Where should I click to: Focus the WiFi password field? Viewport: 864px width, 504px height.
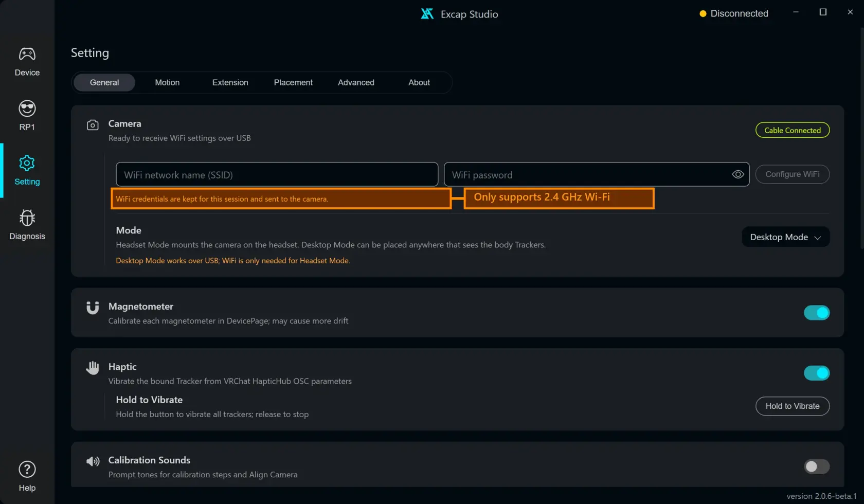click(597, 174)
